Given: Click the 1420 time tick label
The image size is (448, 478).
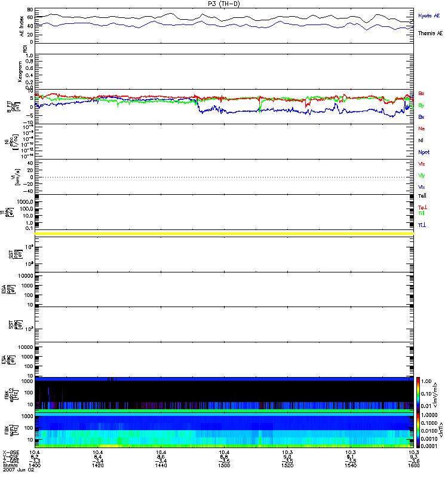Looking at the screenshot, I should click(97, 465).
